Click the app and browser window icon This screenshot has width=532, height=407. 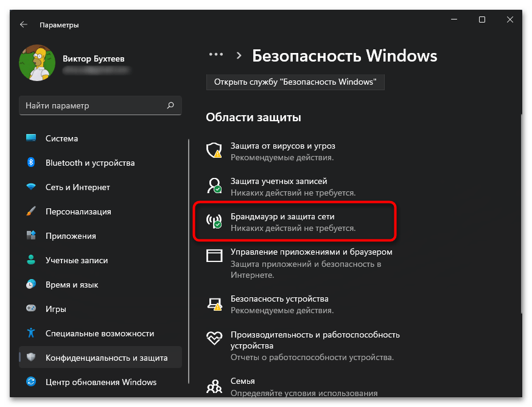point(214,255)
